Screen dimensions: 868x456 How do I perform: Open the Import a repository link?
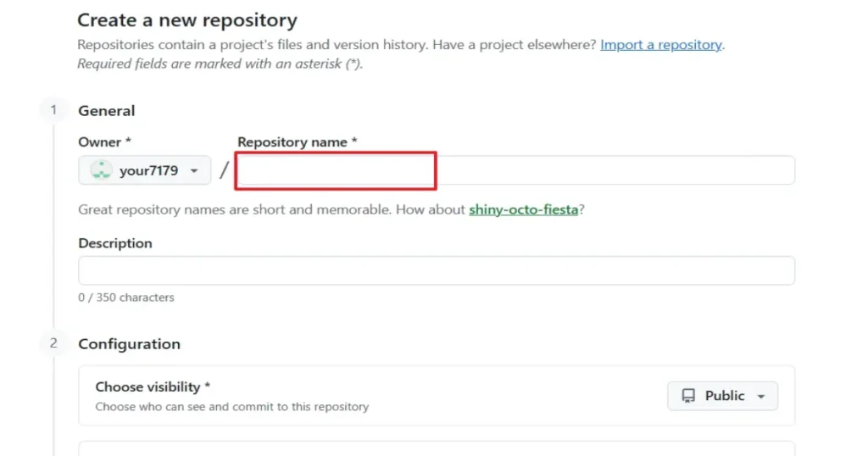click(x=661, y=45)
